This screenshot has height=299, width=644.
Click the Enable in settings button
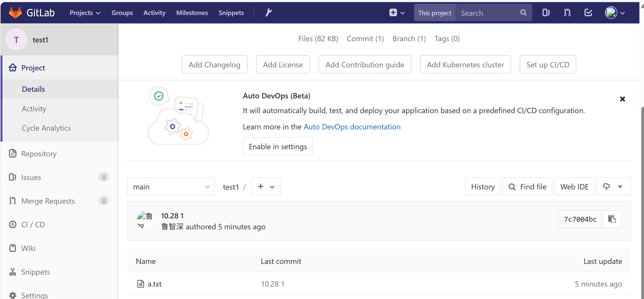(x=278, y=146)
